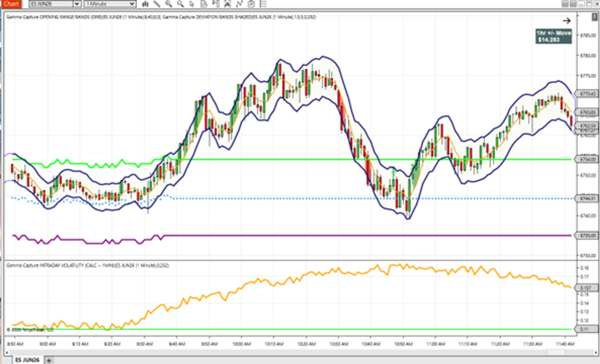Click the 6740.00 price axis label
Image resolution: width=600 pixels, height=364 pixels.
click(x=588, y=216)
